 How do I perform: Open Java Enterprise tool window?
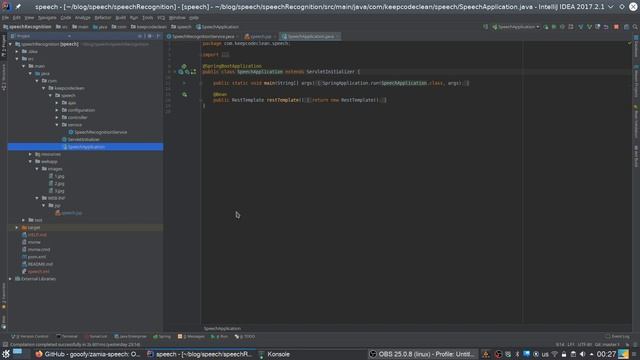(130, 337)
